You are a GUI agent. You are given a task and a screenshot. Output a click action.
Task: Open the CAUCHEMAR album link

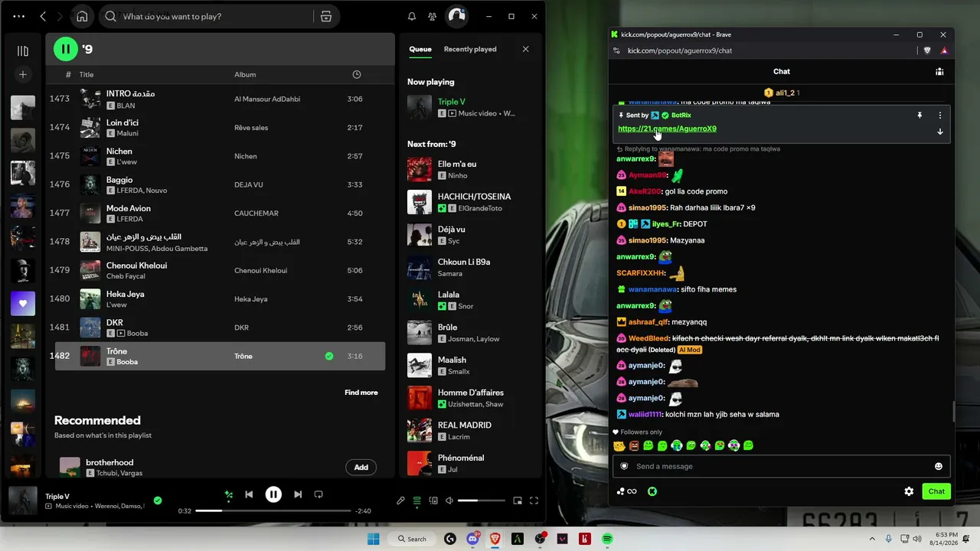256,214
